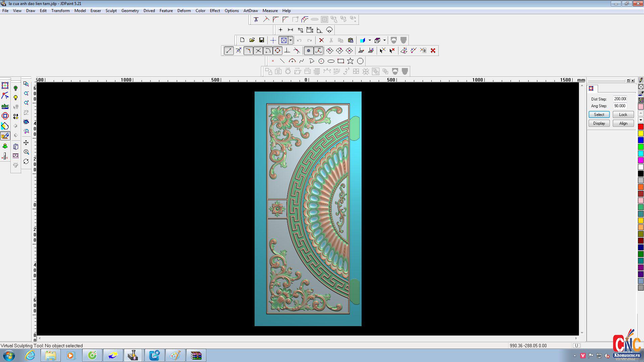
Task: Select the rectangle drawing tool
Action: click(341, 61)
